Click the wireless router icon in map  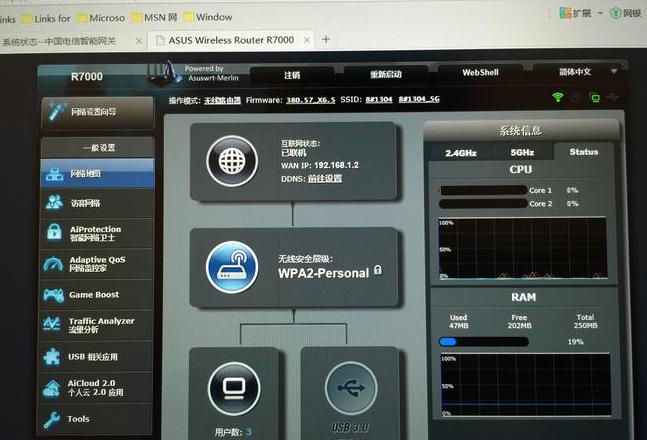232,267
